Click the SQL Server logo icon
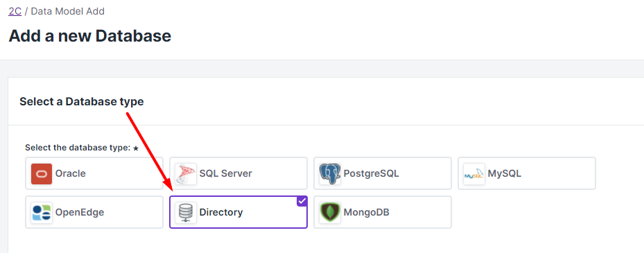 point(186,174)
